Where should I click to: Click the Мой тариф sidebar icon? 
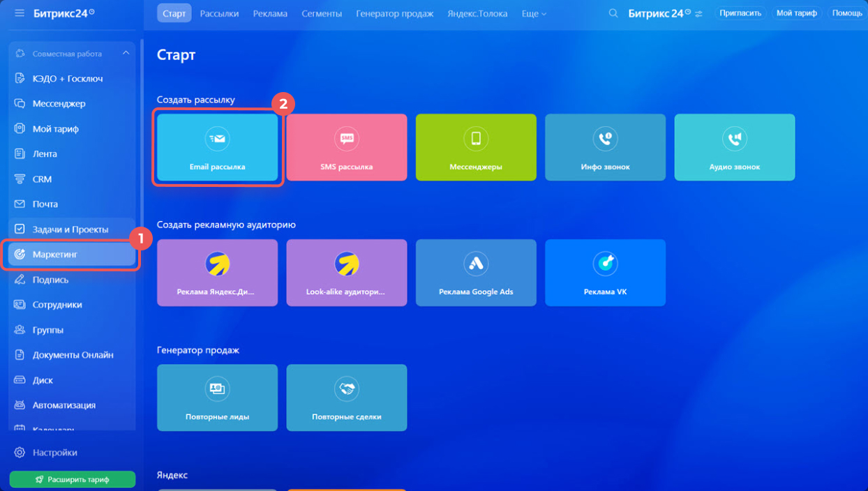[x=20, y=129]
